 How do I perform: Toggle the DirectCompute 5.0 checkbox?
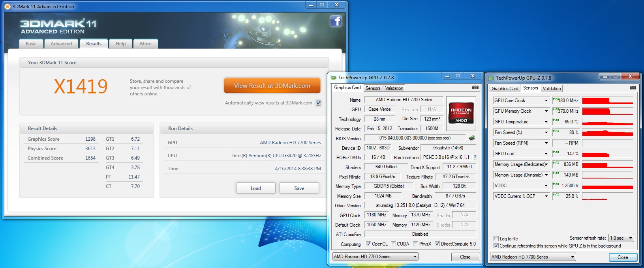437,244
